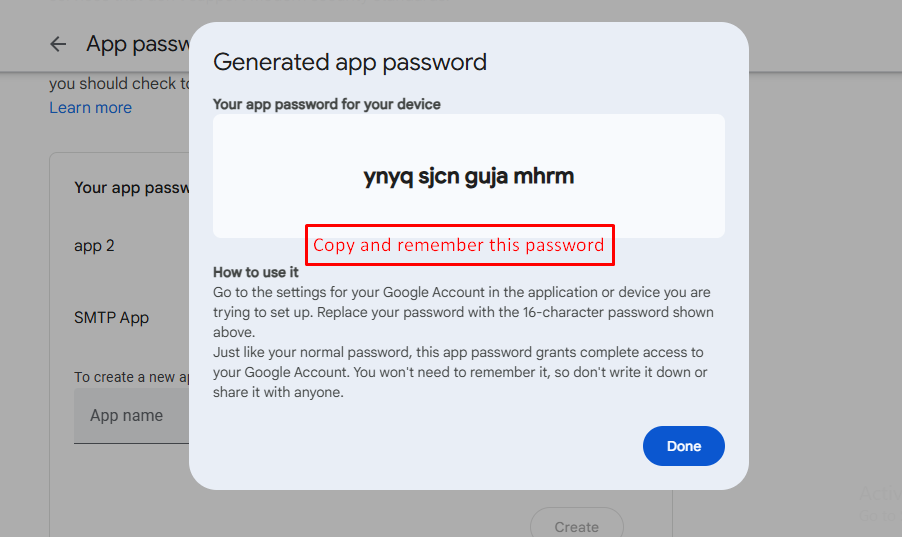Click the password group mhrm

click(x=544, y=177)
